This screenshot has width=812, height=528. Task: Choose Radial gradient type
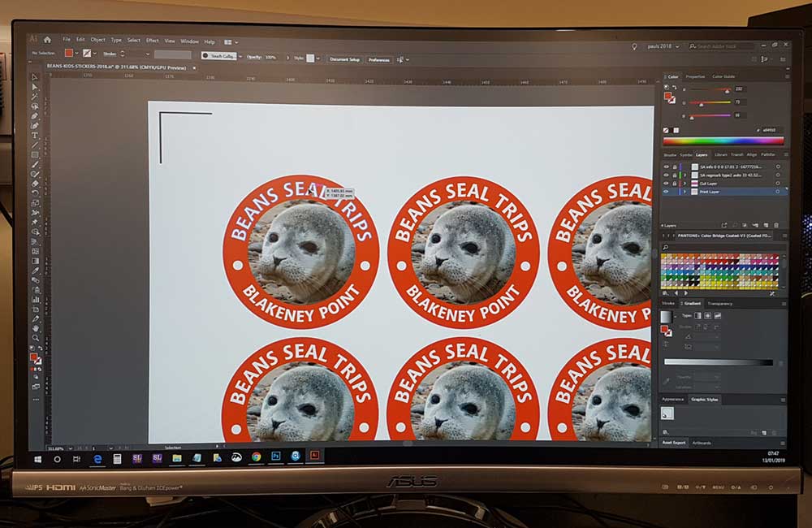tap(707, 315)
